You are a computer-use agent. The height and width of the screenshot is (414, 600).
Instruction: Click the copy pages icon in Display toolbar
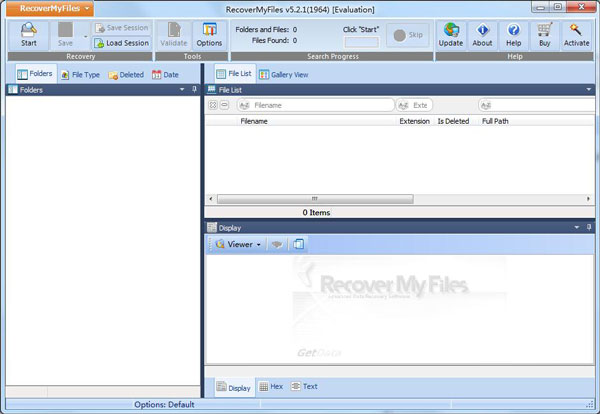click(298, 244)
